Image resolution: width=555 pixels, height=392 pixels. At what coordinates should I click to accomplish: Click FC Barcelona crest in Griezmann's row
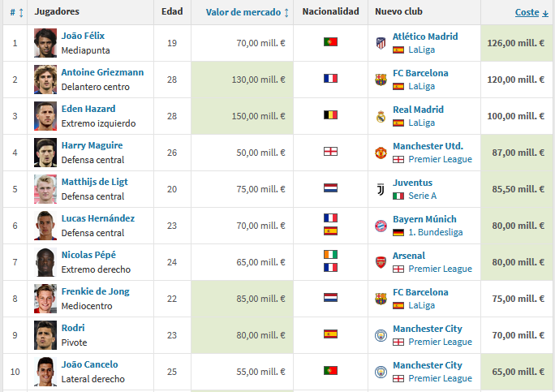[381, 80]
